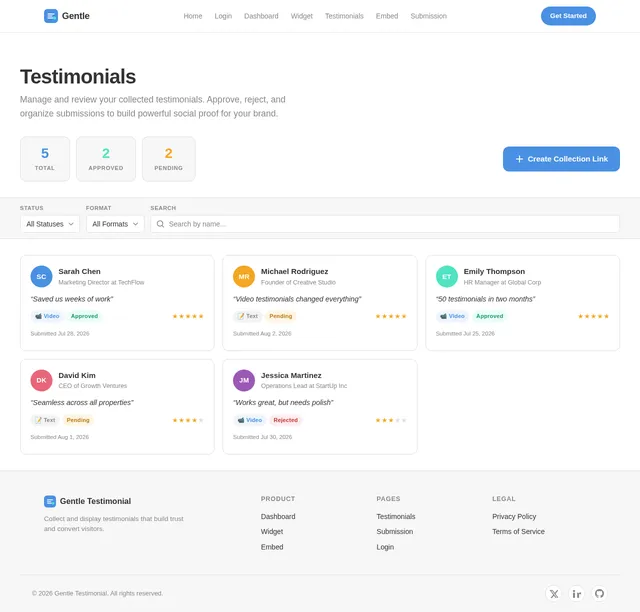The height and width of the screenshot is (612, 640).
Task: Open the footer Widget link
Action: 272,531
